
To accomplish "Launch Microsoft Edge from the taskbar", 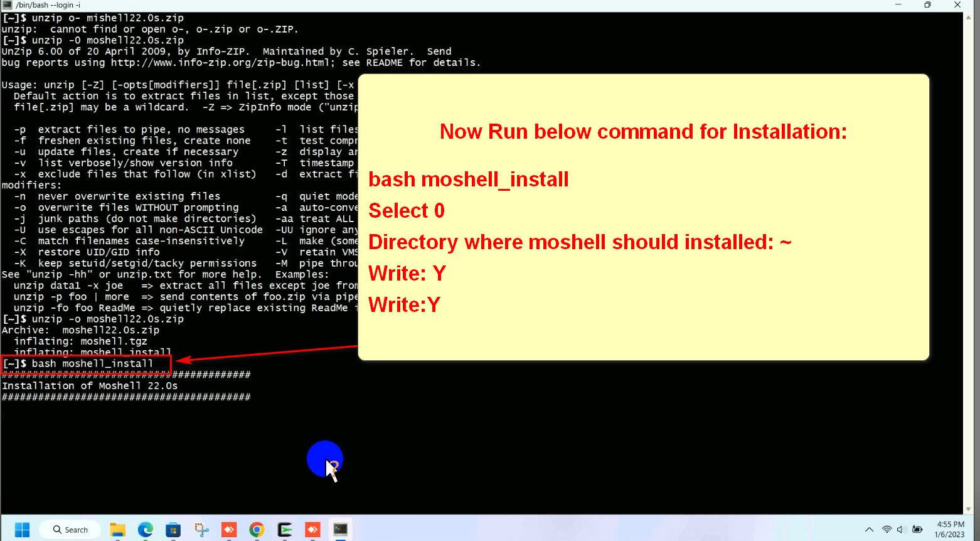I will click(x=146, y=530).
